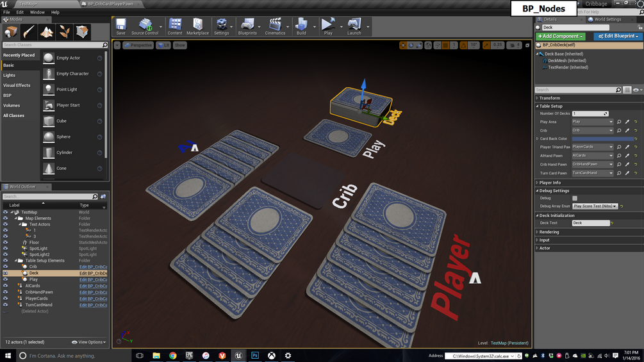Click the Perspective viewport button
644x362 pixels.
click(138, 45)
